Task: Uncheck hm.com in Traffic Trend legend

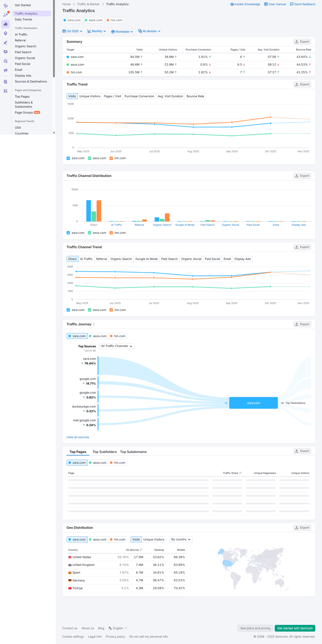Action: click(111, 158)
